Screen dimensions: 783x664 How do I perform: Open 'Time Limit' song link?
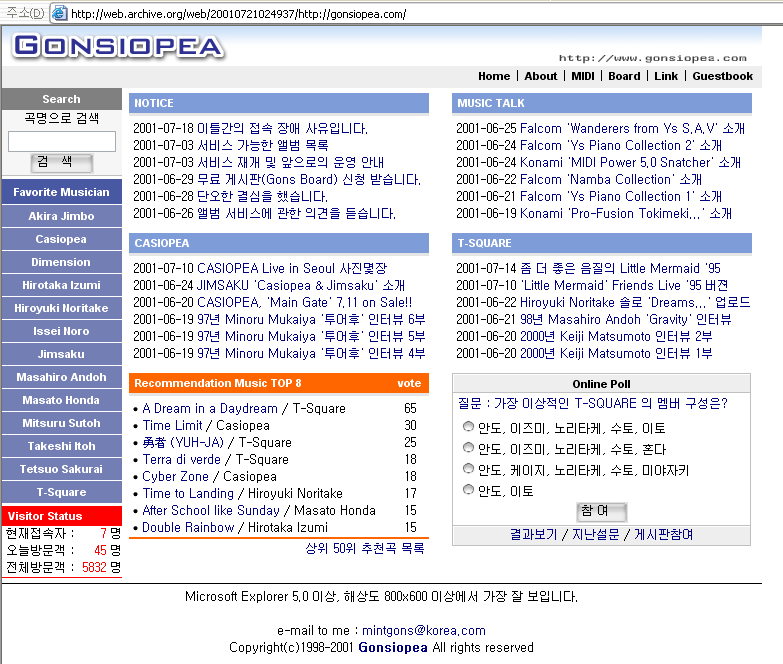click(x=172, y=425)
